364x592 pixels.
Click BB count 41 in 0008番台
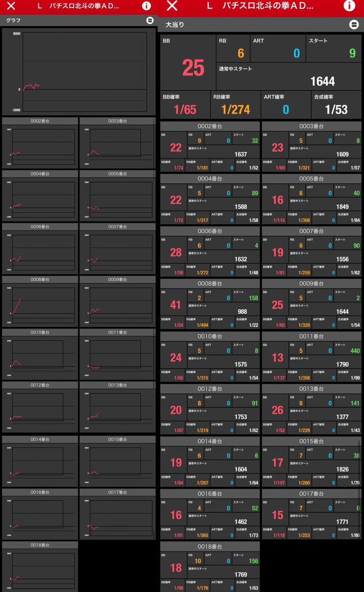tap(176, 305)
